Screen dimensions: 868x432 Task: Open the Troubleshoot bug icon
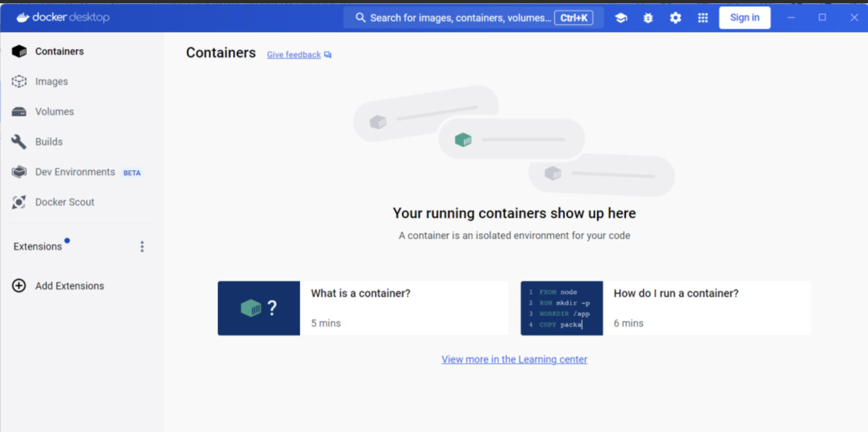(x=648, y=18)
